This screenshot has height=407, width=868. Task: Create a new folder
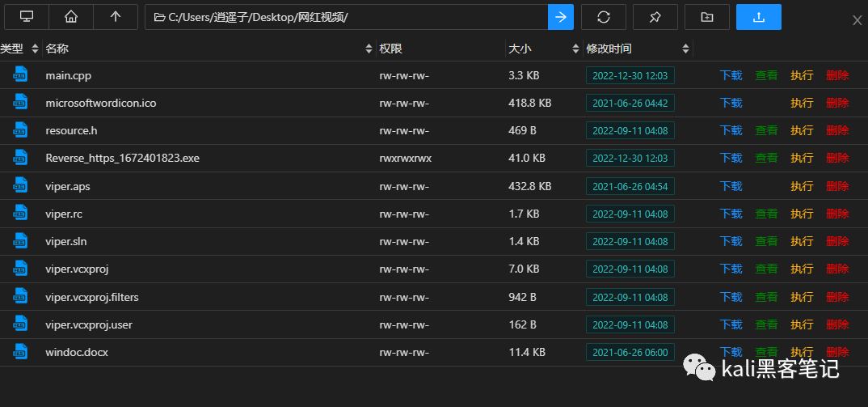pos(707,17)
